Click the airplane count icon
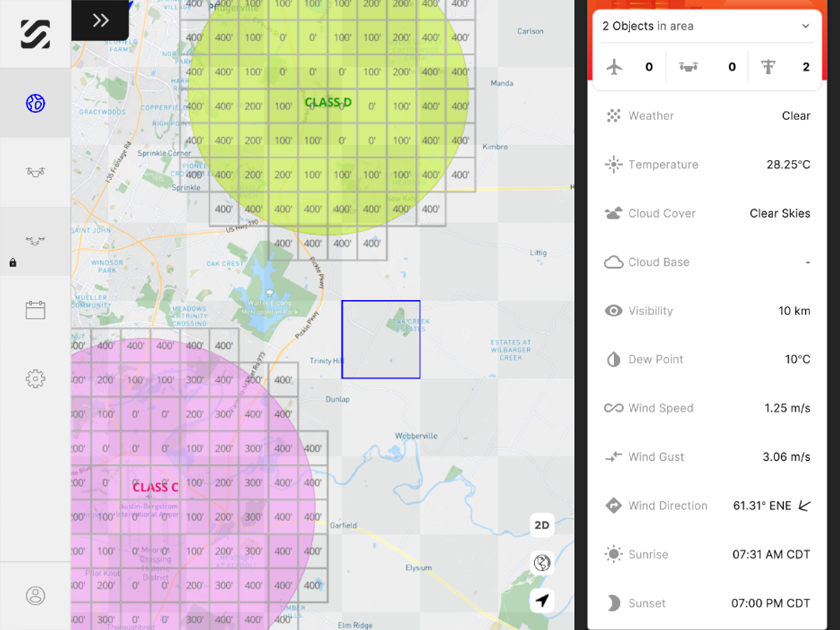The width and height of the screenshot is (840, 630). pyautogui.click(x=615, y=67)
